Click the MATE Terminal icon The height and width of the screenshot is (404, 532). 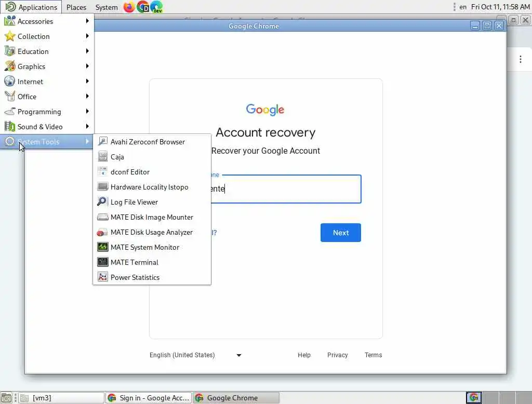point(102,262)
